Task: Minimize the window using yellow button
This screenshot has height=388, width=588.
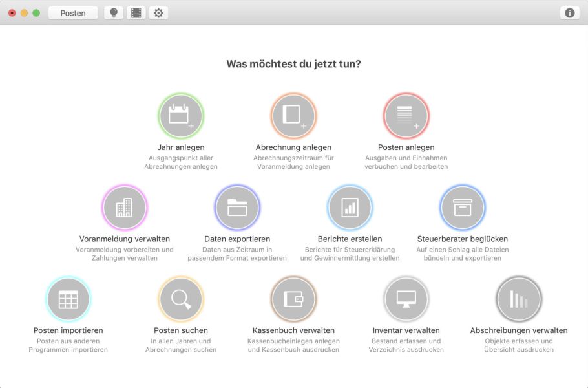Action: [24, 13]
